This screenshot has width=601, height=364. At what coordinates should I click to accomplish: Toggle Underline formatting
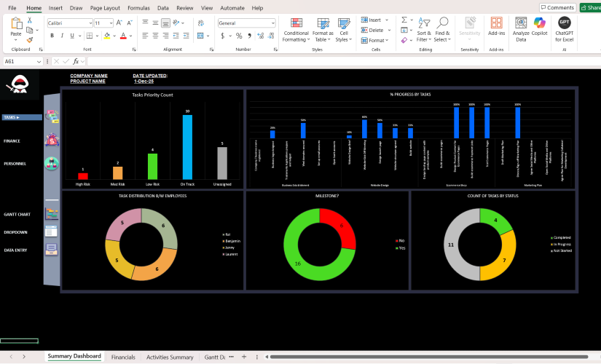tap(72, 36)
